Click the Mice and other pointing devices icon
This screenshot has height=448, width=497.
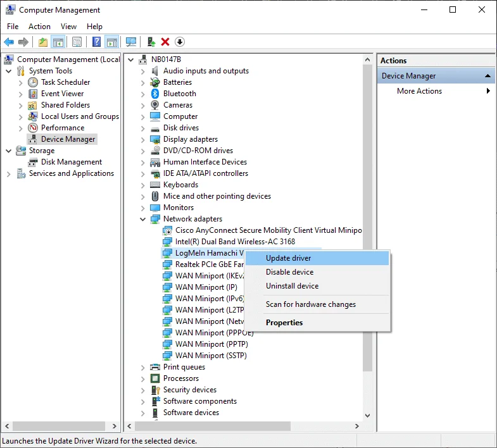[155, 196]
